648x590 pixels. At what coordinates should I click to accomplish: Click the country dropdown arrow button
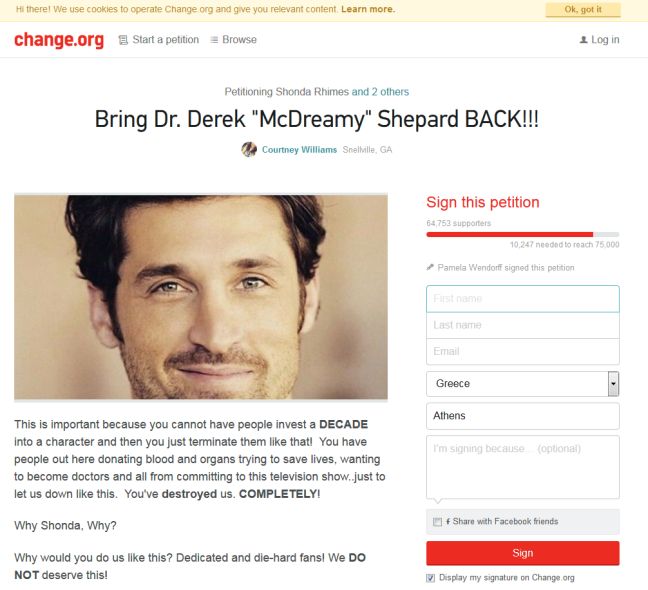[613, 384]
